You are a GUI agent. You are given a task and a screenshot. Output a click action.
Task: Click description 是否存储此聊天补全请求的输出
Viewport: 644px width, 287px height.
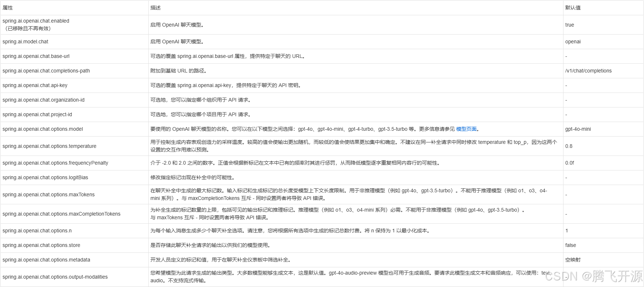click(211, 245)
